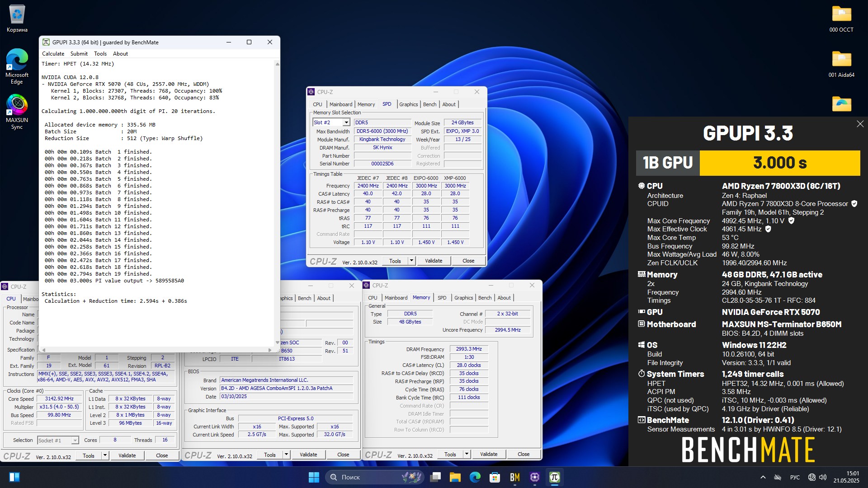Maximize the GPUPI window
The image size is (868, 488).
[x=249, y=42]
